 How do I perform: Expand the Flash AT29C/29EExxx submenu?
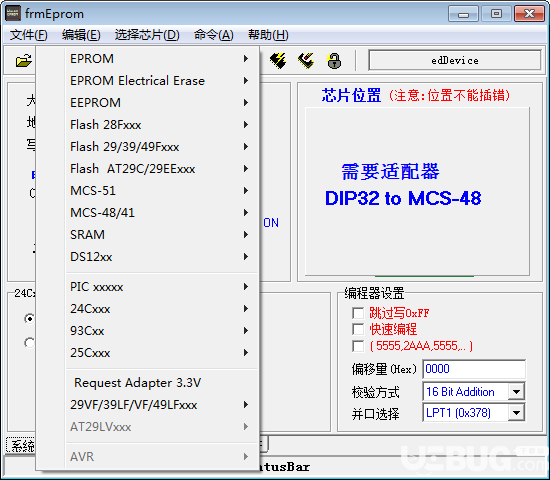point(161,169)
